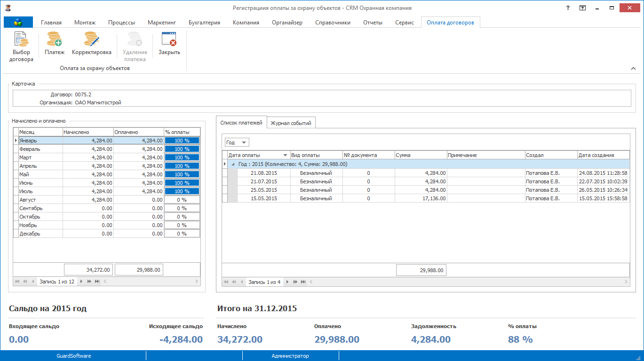Switch to the Монтаж ribbon tab
The width and height of the screenshot is (644, 361).
point(85,23)
